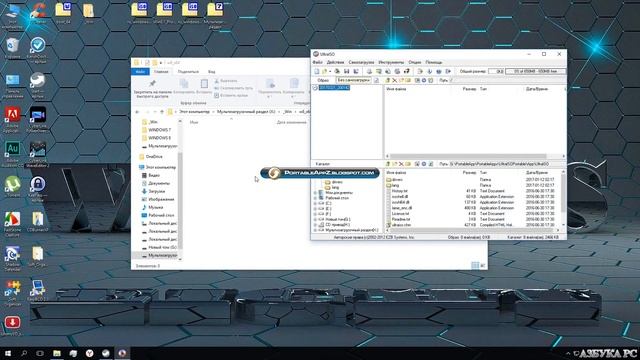
Task: Switch to Explorer Поделиться ribbon tab
Action: tap(188, 72)
